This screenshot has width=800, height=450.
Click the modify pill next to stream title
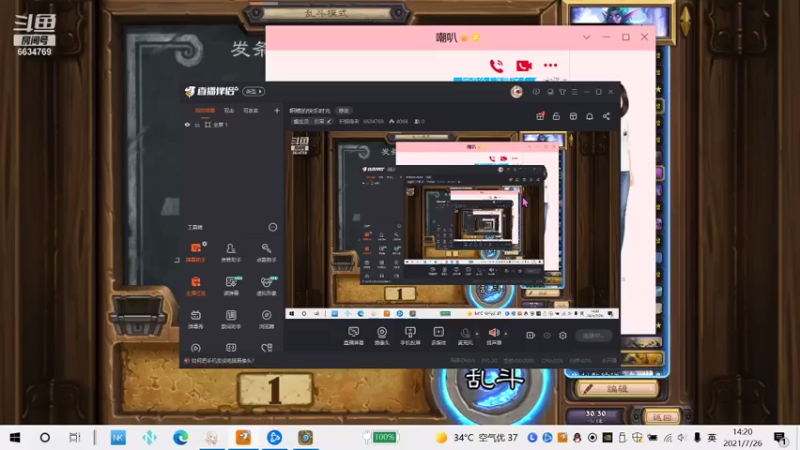(344, 111)
